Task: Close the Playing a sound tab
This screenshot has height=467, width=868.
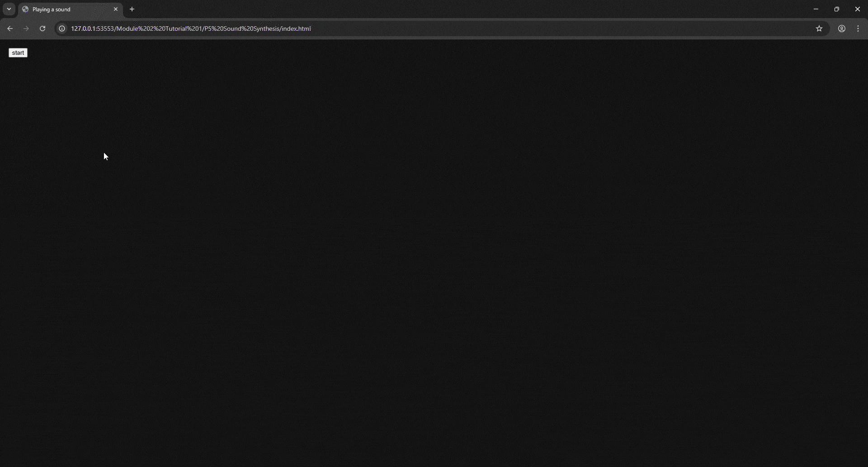Action: (116, 9)
